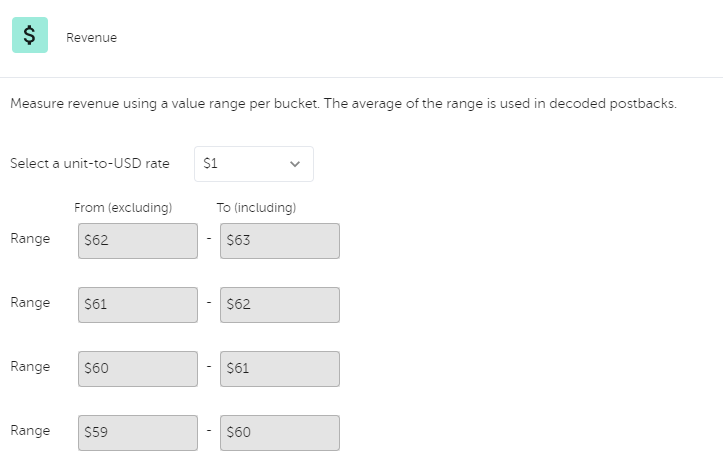Click the To field showing $61 in third row
Screen dimensions: 723x465
(280, 369)
